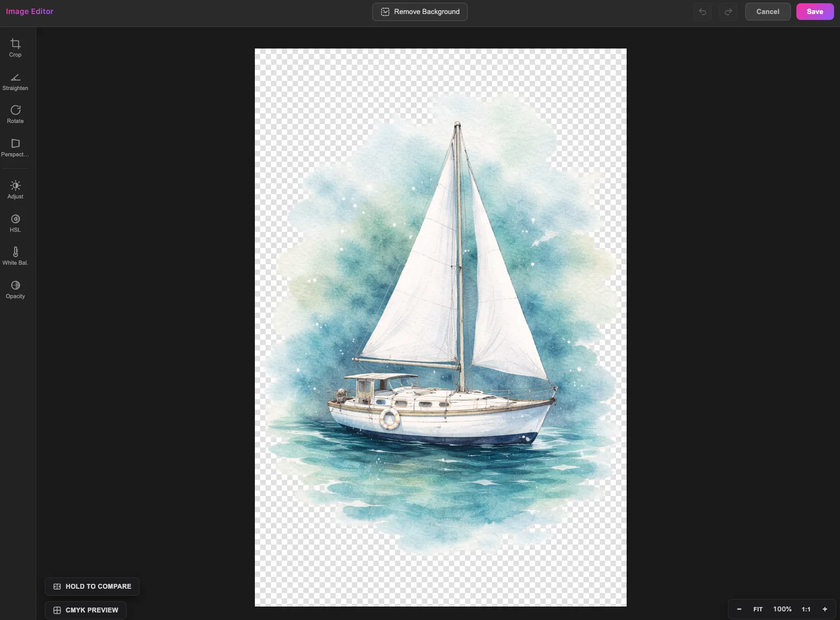This screenshot has height=620, width=840.
Task: Click the sailboat image canvas
Action: click(441, 327)
